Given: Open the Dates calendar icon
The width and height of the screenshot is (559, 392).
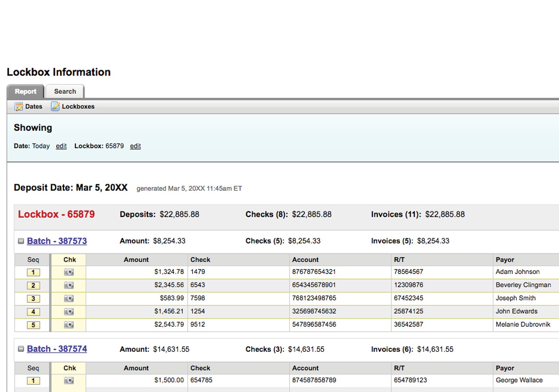Looking at the screenshot, I should (19, 106).
